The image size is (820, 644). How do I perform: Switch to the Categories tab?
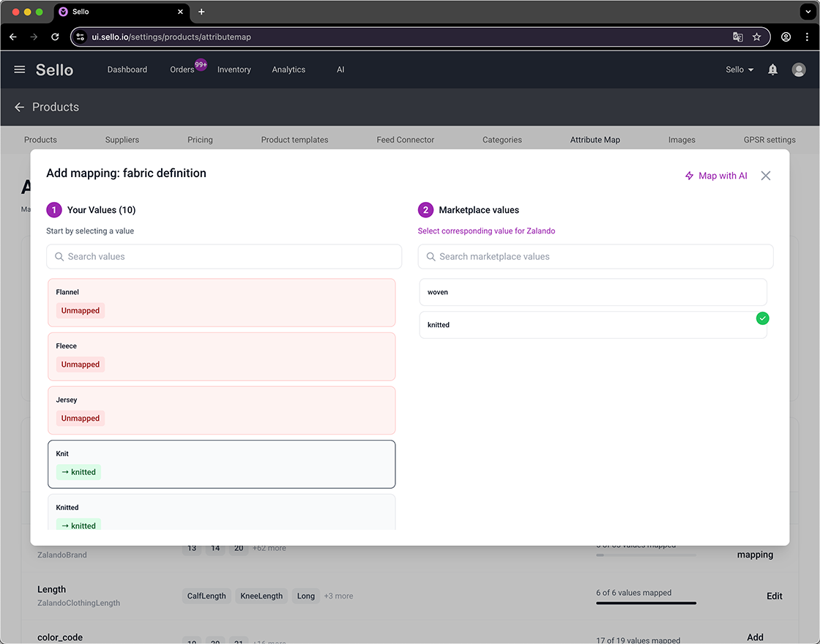coord(502,140)
